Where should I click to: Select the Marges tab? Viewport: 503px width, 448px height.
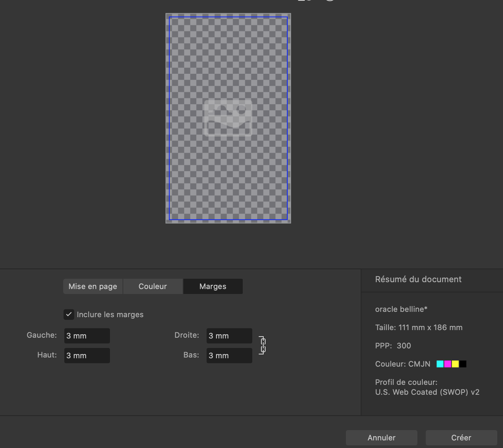(212, 286)
